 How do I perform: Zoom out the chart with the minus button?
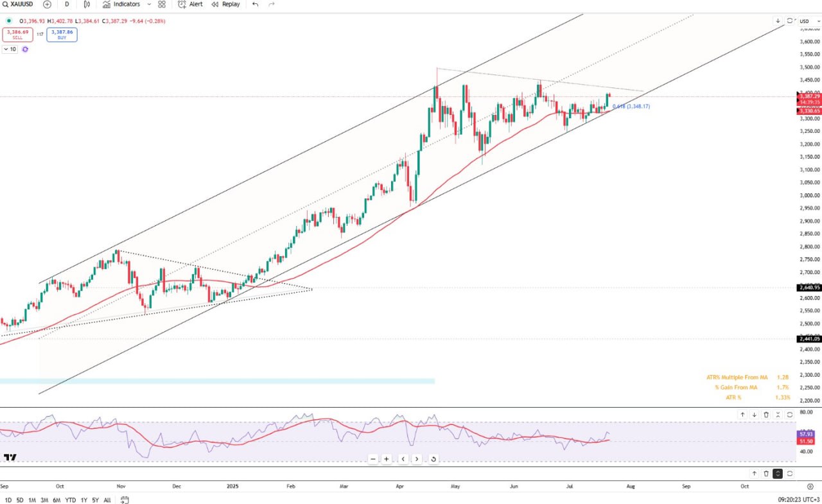point(373,459)
